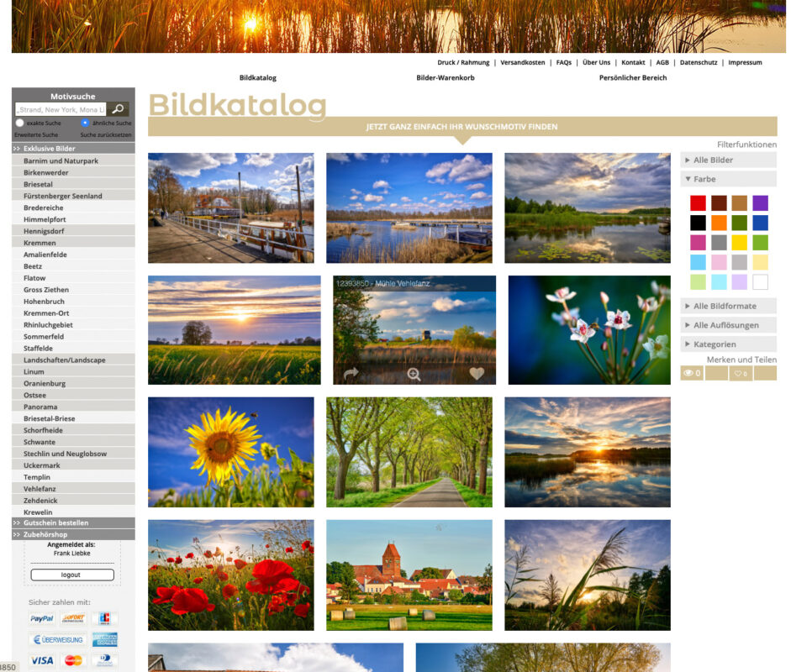The width and height of the screenshot is (791, 672).
Task: Pick the red color swatch
Action: 699,203
